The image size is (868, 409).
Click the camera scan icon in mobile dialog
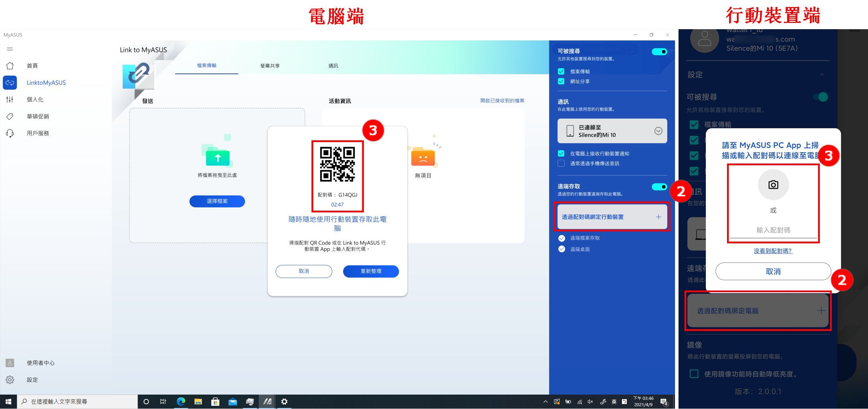coord(773,185)
